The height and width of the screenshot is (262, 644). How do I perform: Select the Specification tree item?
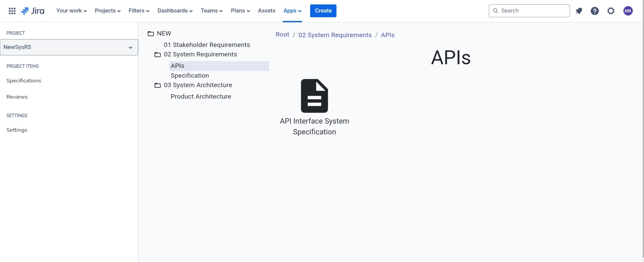pos(190,76)
